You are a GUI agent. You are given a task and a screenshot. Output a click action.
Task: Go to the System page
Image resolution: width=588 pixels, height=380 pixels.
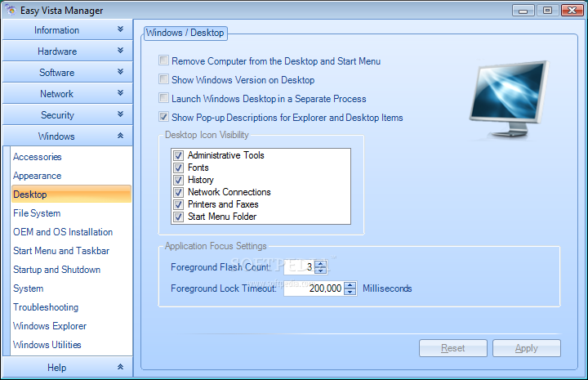point(28,288)
